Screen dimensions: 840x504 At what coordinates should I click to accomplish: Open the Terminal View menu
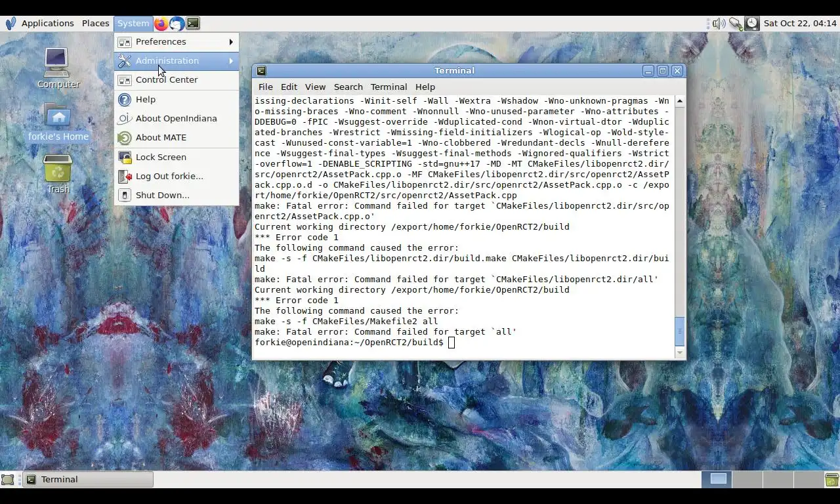315,87
